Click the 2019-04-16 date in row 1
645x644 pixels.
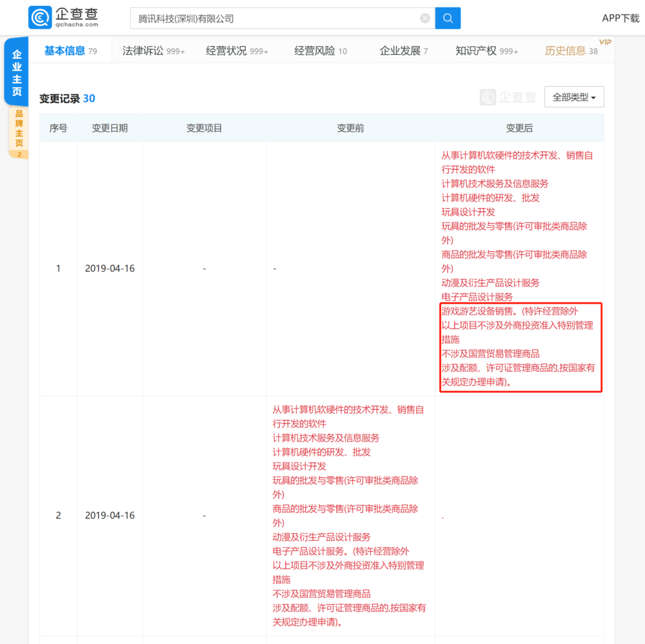(x=110, y=268)
